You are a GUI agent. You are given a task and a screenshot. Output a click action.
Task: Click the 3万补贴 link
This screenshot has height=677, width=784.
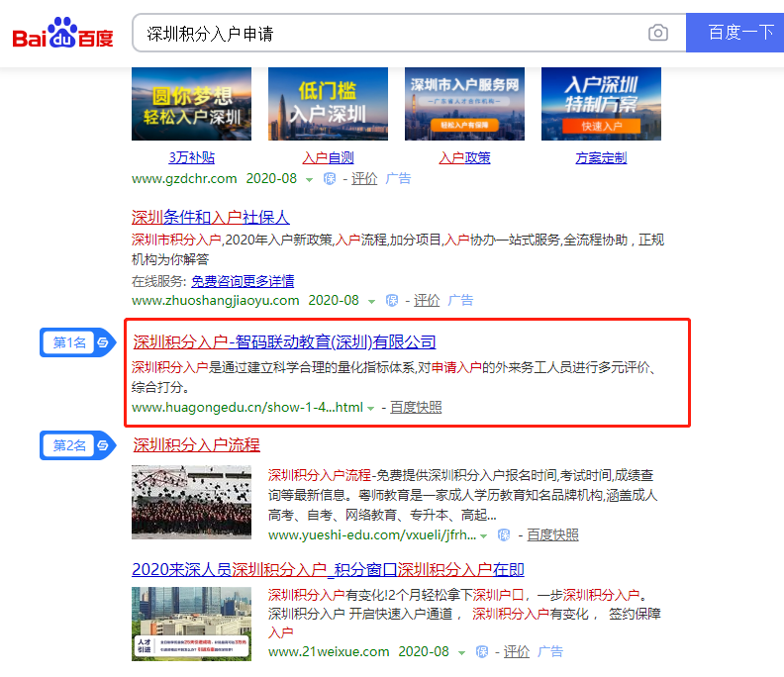(191, 158)
